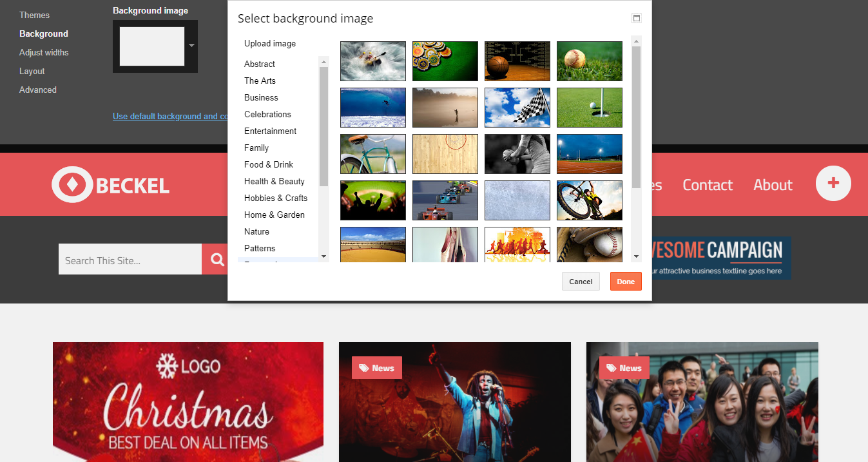Choose the baseball in glove background
The width and height of the screenshot is (868, 462).
point(590,244)
